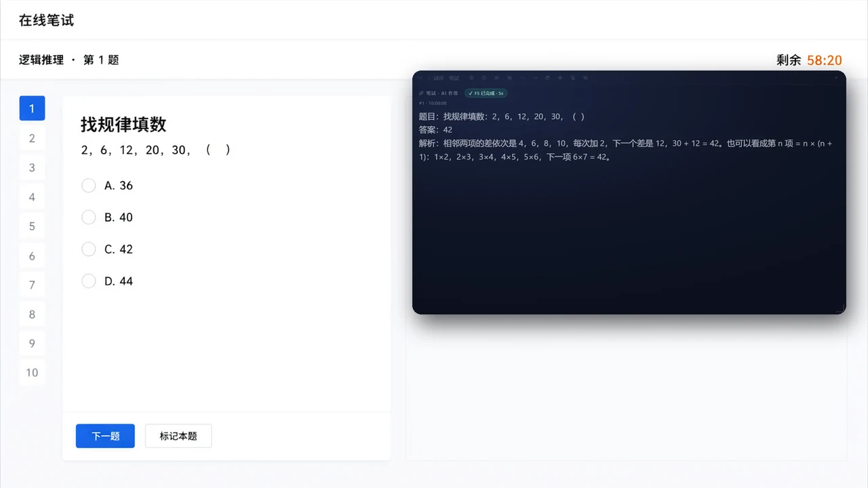The width and height of the screenshot is (868, 488).
Task: Click the remaining time 58:20
Action: pos(825,60)
